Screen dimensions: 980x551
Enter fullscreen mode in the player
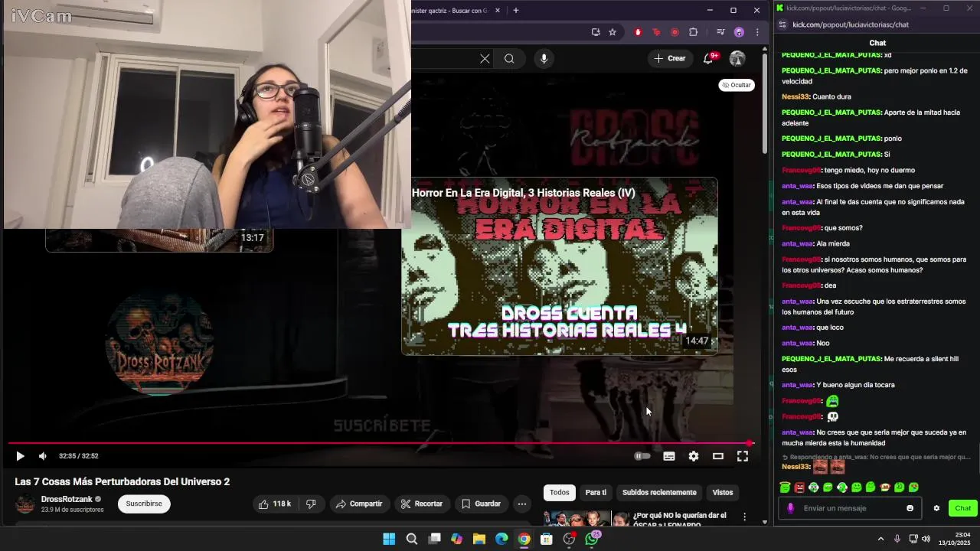click(x=743, y=456)
